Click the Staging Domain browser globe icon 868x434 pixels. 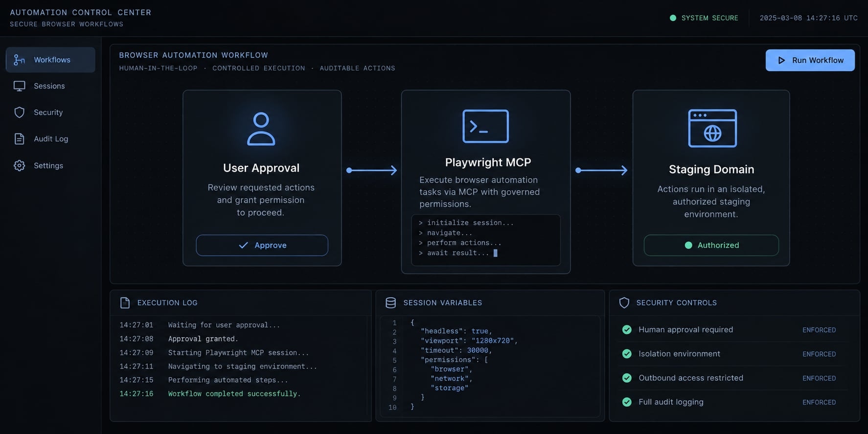[x=712, y=128]
